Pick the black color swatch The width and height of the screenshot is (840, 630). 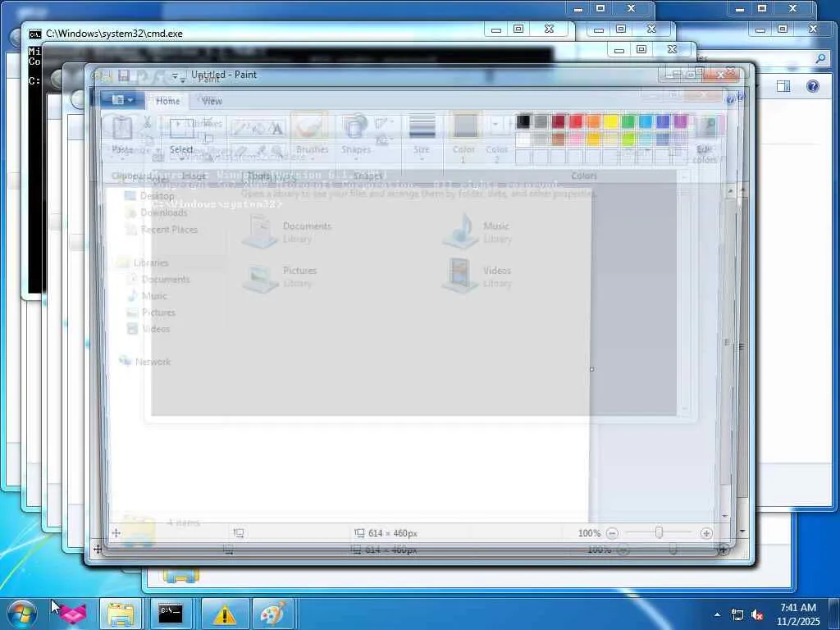coord(523,121)
